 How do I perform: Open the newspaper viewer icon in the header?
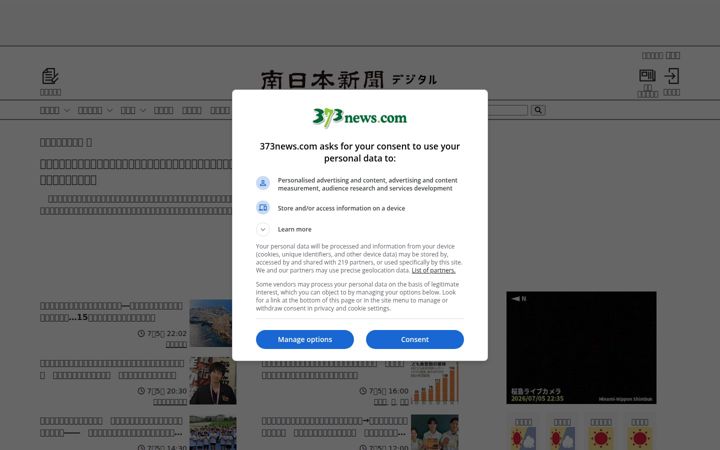coord(647,75)
